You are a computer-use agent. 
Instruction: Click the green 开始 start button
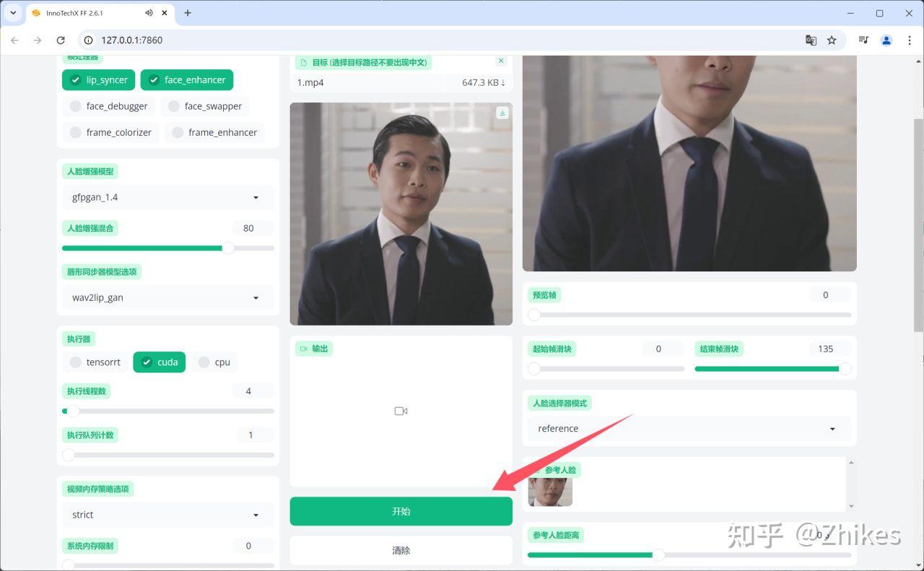[x=401, y=511]
